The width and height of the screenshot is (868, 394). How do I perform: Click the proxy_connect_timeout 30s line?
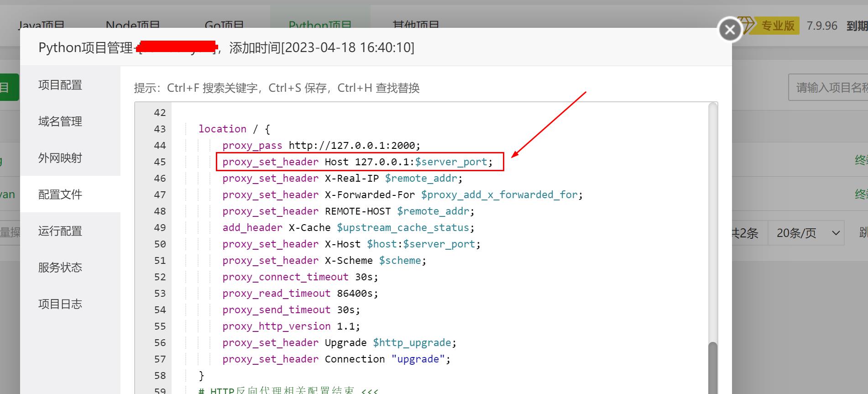coord(300,277)
